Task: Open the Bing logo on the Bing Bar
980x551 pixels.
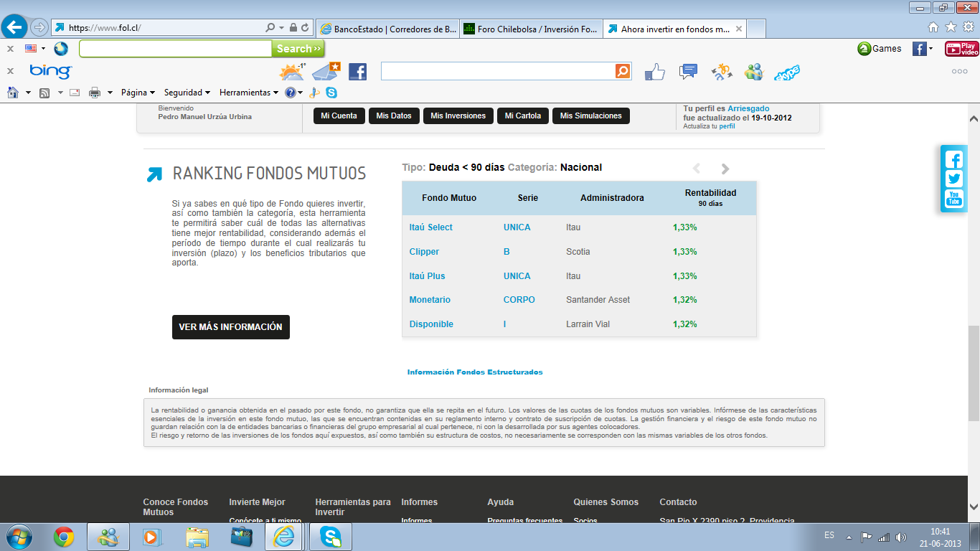Action: 50,71
